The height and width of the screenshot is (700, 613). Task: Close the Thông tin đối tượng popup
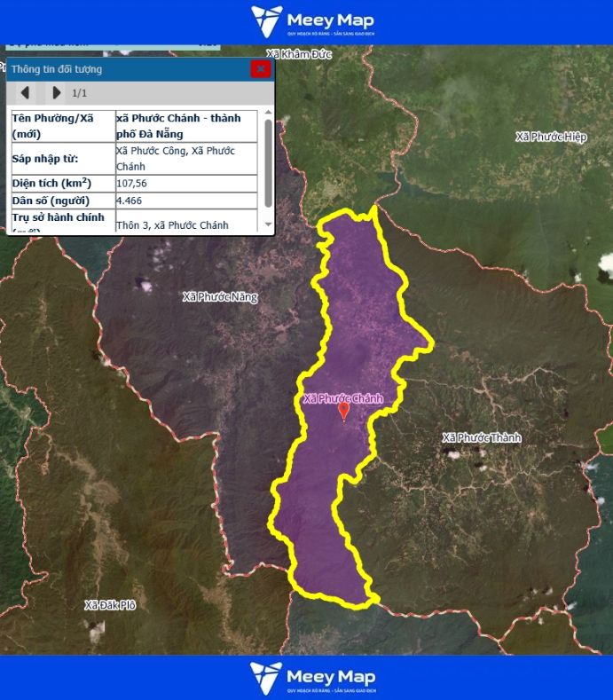click(x=260, y=69)
